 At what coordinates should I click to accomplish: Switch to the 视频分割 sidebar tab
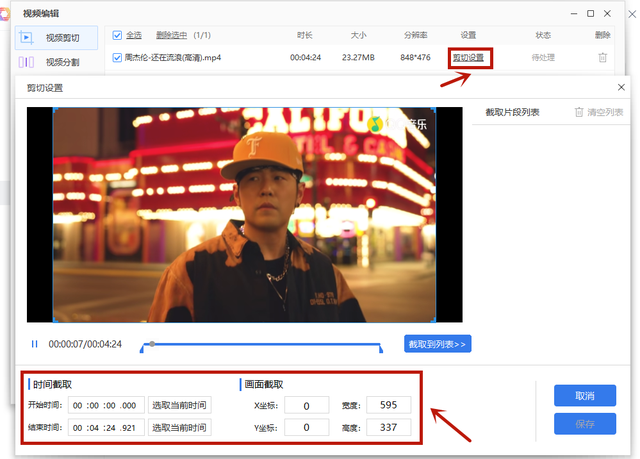tap(56, 62)
